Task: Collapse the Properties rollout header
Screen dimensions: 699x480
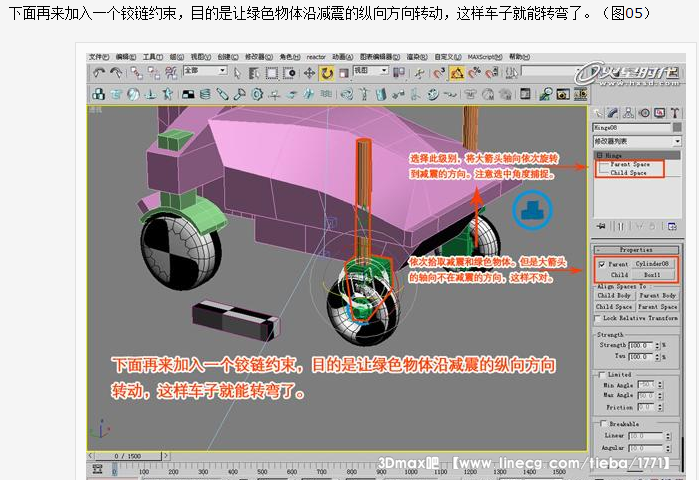Action: tap(636, 250)
